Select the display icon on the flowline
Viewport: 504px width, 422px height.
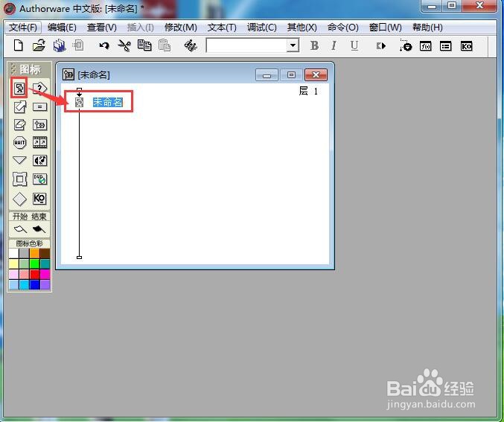[x=79, y=103]
